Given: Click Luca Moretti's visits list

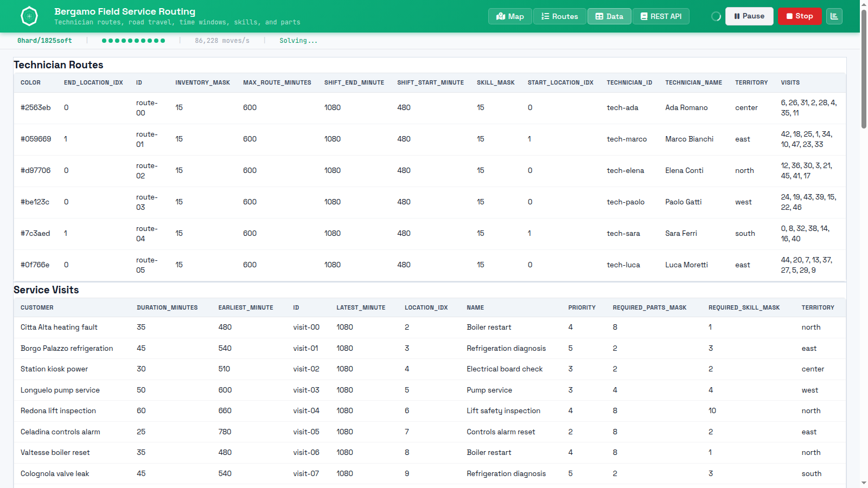Looking at the screenshot, I should [x=807, y=265].
